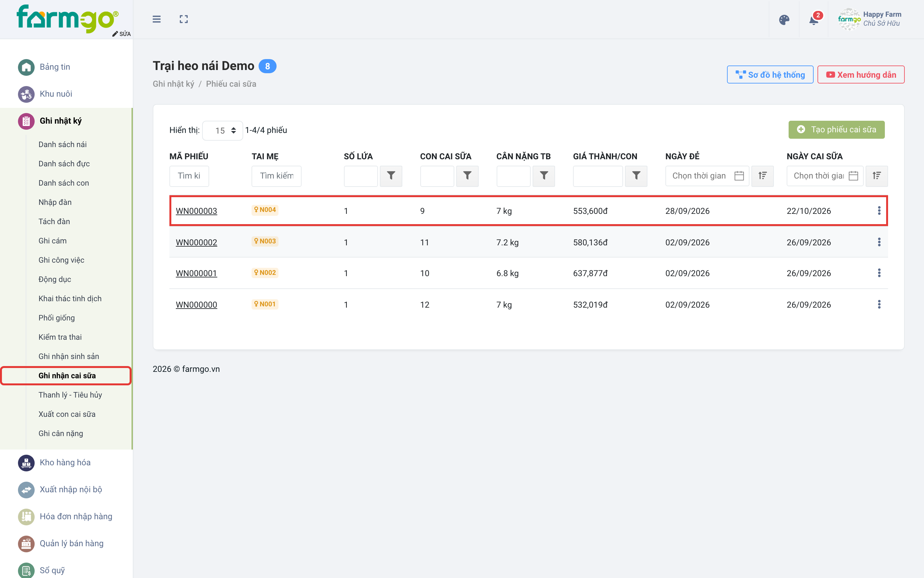Click the Giá thành/con filter input
This screenshot has width=924, height=578.
598,176
